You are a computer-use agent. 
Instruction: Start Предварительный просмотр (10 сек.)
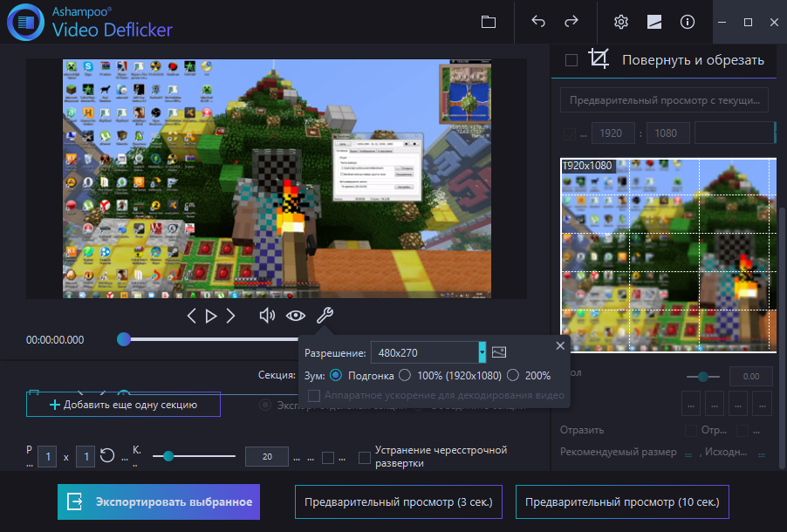pos(622,501)
